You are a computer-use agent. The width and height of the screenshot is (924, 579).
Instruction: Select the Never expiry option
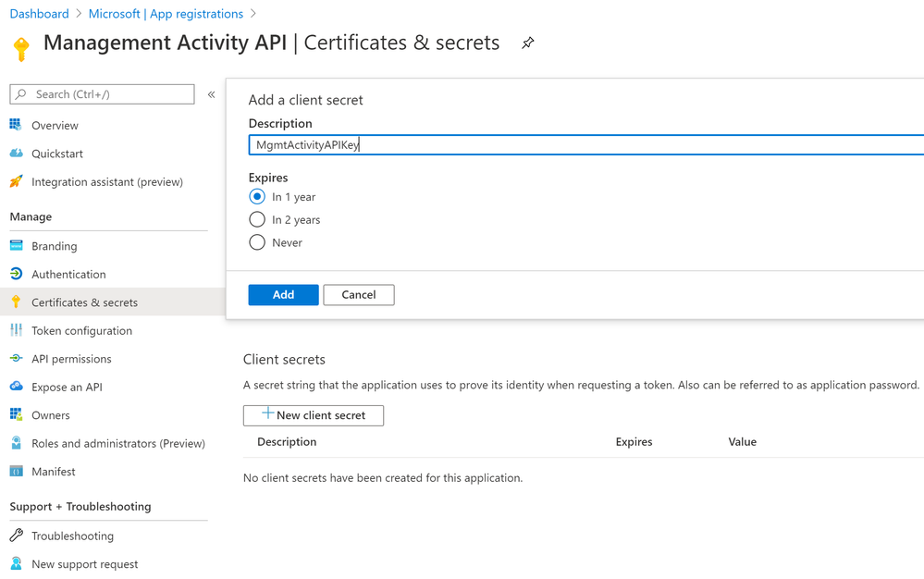click(x=257, y=242)
